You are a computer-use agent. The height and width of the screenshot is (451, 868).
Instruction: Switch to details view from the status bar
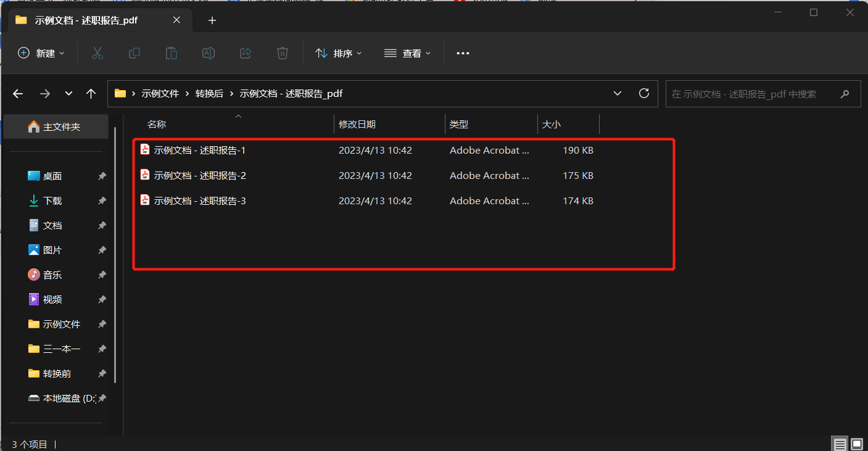click(x=840, y=444)
